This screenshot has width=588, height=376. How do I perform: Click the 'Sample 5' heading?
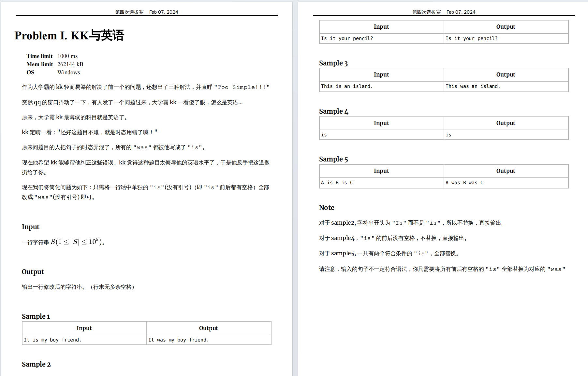pos(333,159)
